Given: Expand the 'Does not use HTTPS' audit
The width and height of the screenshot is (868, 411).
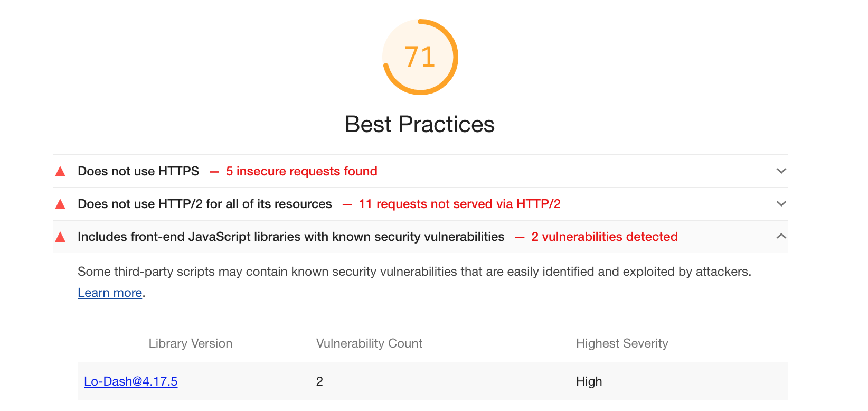Looking at the screenshot, I should point(781,171).
